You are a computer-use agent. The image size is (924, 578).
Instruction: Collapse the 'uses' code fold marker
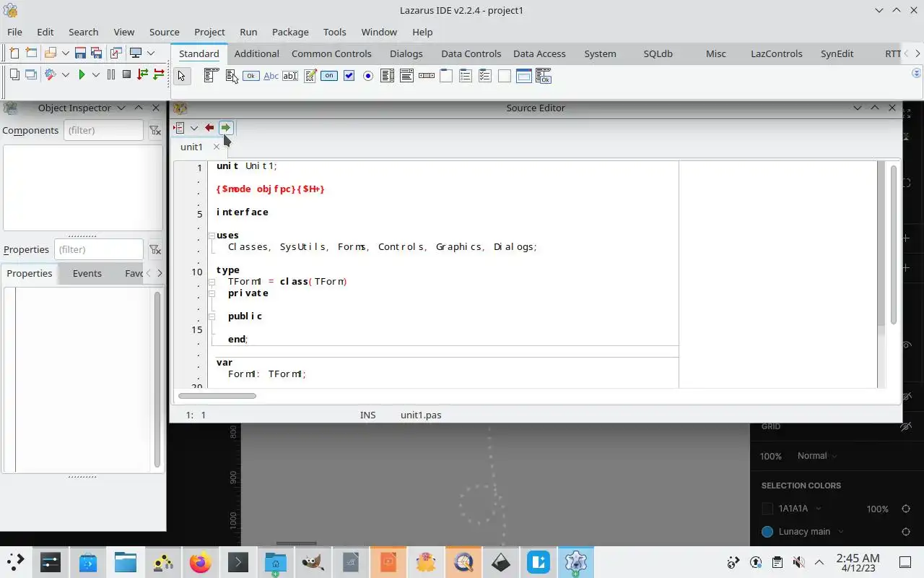tap(212, 236)
